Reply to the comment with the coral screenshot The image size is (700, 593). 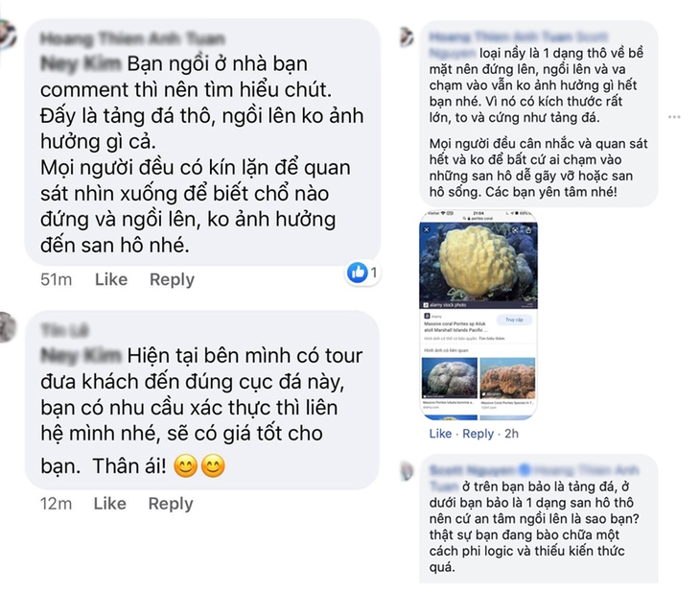478,434
